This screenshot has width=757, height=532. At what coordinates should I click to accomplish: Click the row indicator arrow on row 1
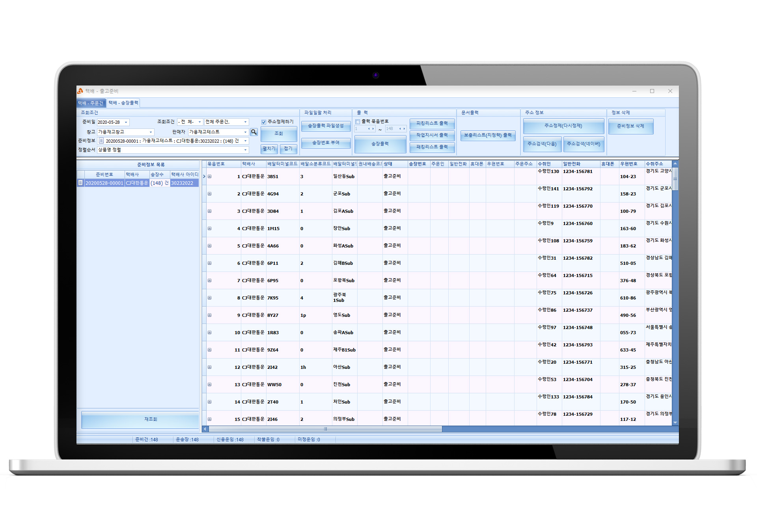coord(204,177)
